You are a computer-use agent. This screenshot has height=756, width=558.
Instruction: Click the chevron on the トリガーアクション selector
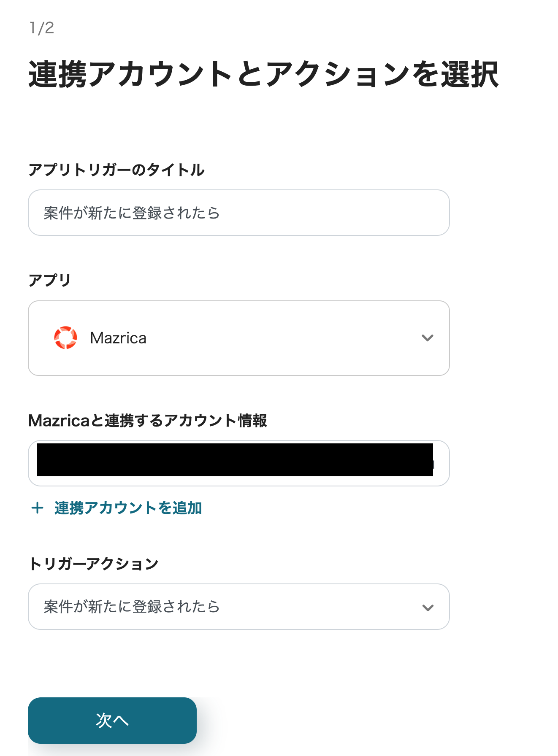428,607
